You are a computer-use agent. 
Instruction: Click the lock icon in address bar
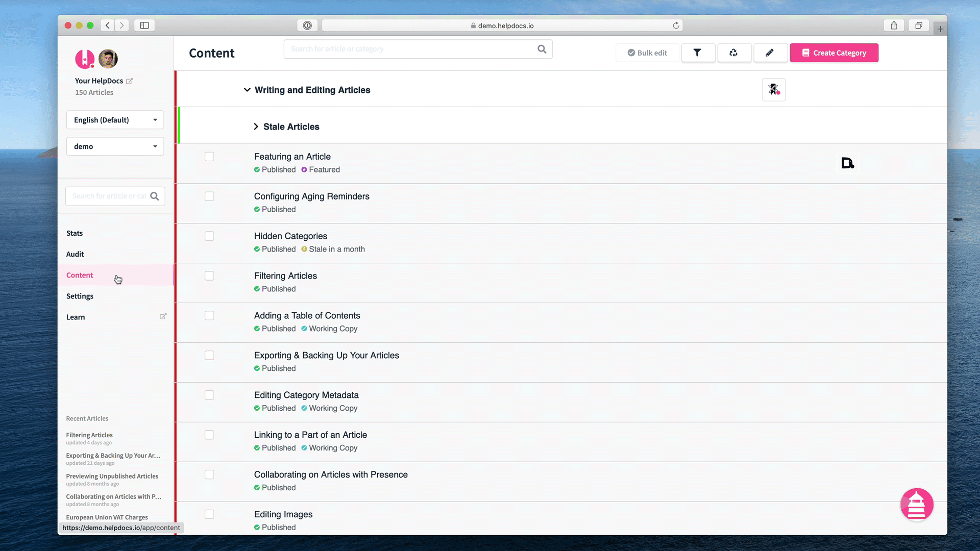click(x=473, y=26)
